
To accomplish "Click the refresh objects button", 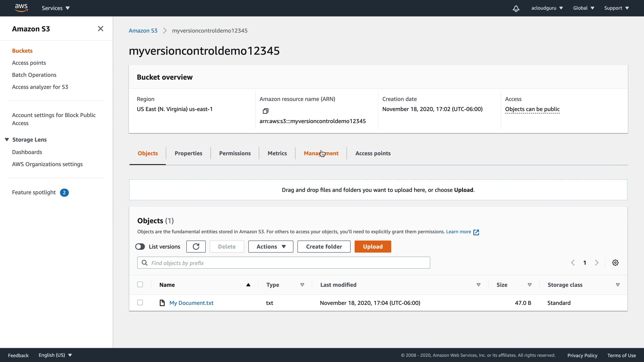I will (196, 247).
